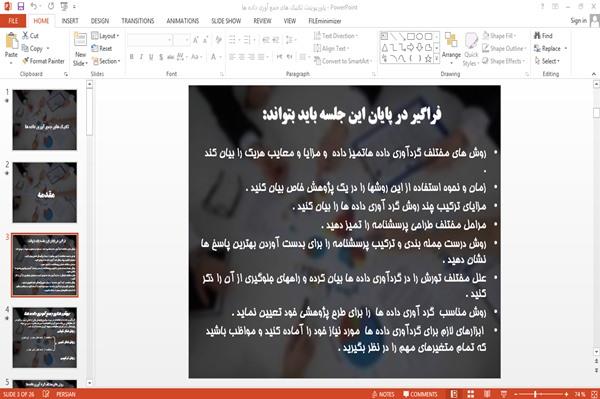Switch to Normal view in status bar
The height and width of the screenshot is (399, 600).
click(x=454, y=394)
